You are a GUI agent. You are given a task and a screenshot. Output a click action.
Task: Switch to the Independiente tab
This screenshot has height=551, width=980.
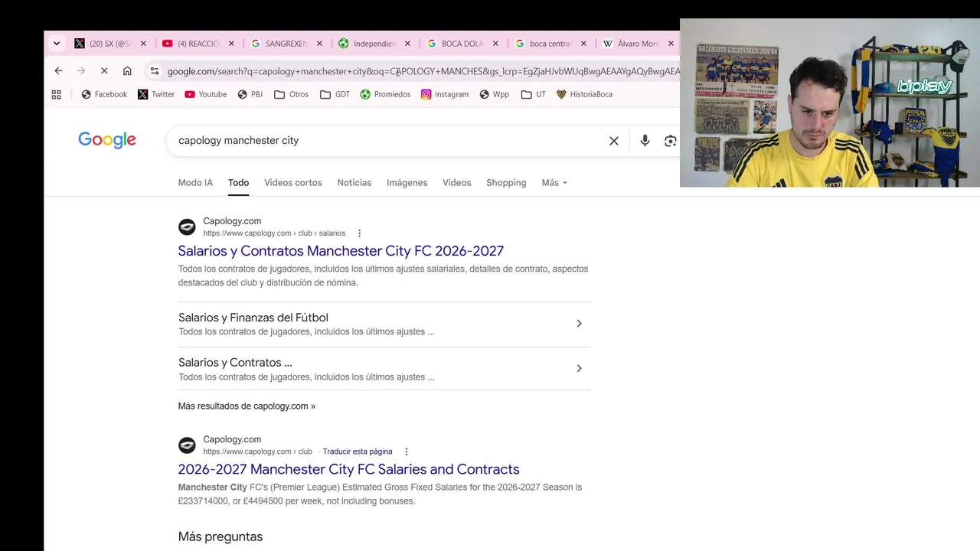tap(367, 44)
